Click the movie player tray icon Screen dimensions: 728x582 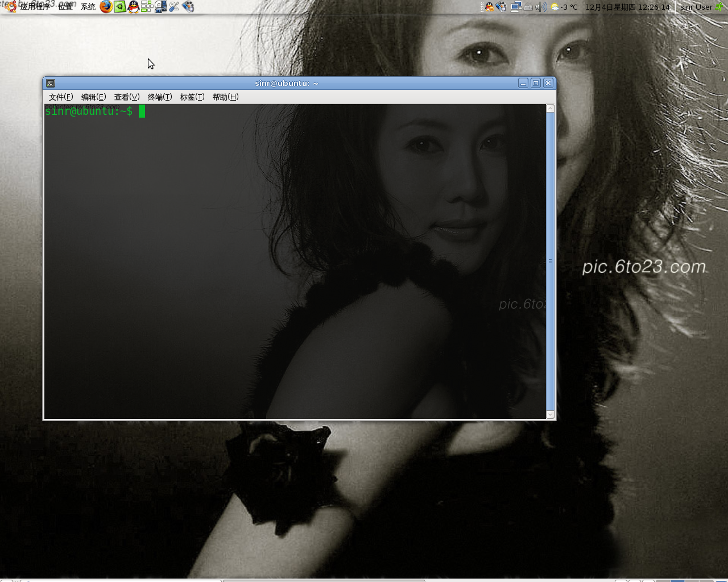point(501,7)
